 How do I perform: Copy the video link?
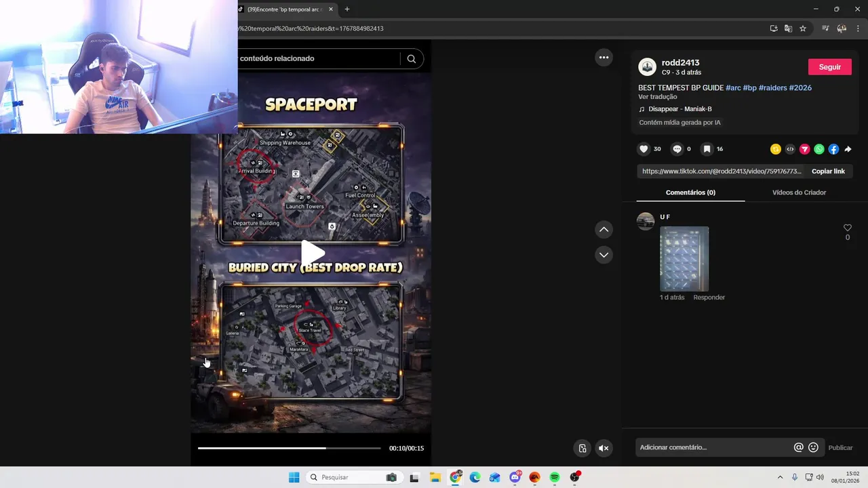828,171
